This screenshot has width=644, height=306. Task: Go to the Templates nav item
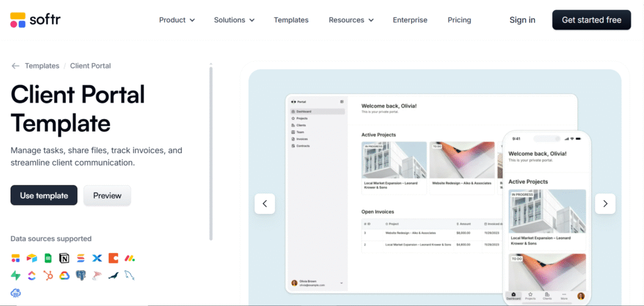pyautogui.click(x=291, y=20)
